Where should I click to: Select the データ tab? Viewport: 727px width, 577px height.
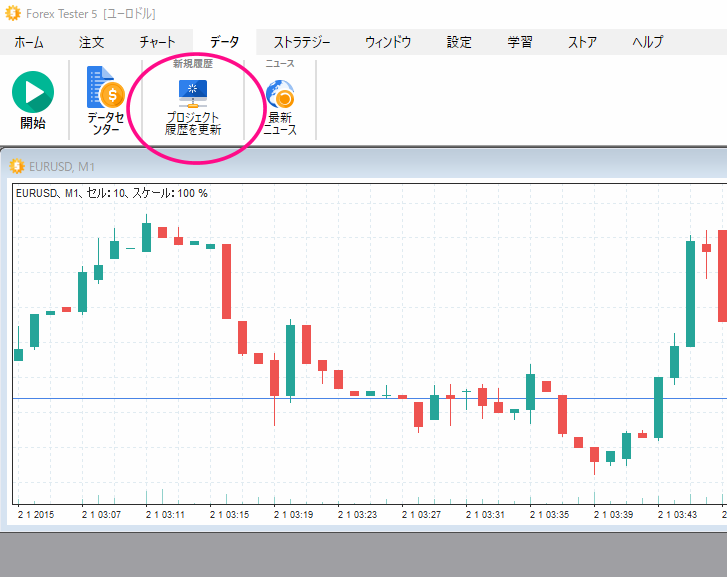(x=224, y=42)
